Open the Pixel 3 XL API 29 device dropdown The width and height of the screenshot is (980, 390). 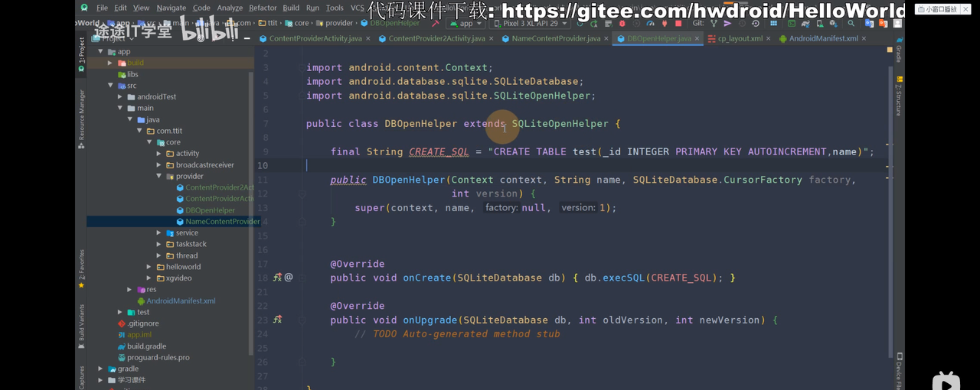(x=530, y=23)
